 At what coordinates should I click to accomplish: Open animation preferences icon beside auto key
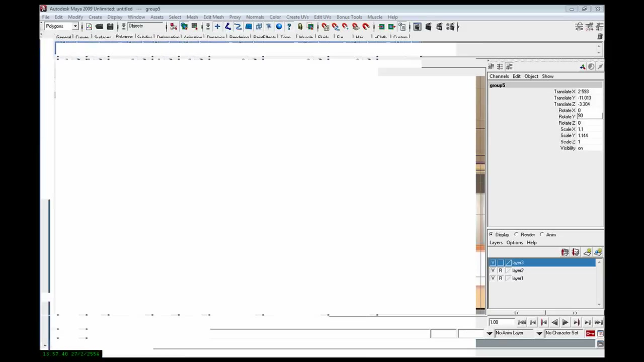(x=600, y=333)
